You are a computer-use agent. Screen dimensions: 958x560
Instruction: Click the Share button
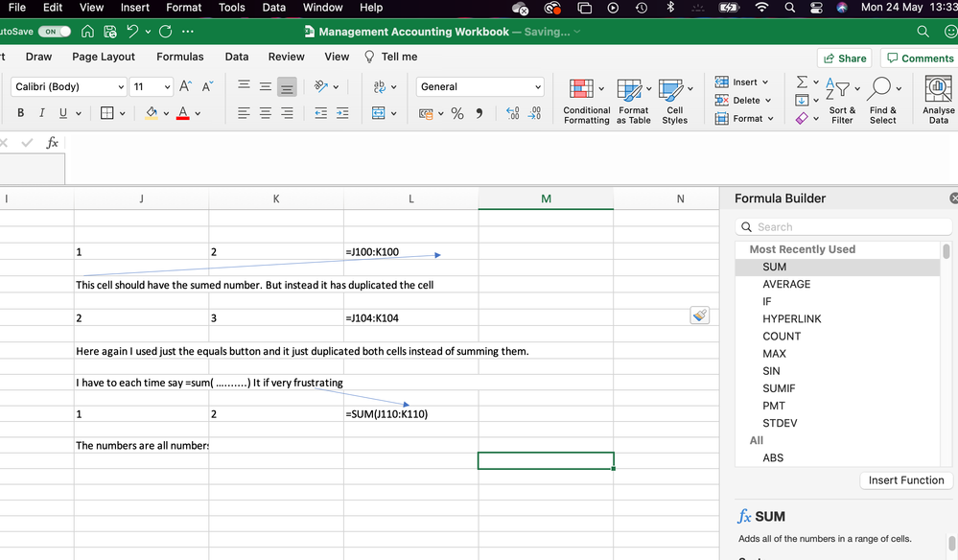(x=844, y=58)
